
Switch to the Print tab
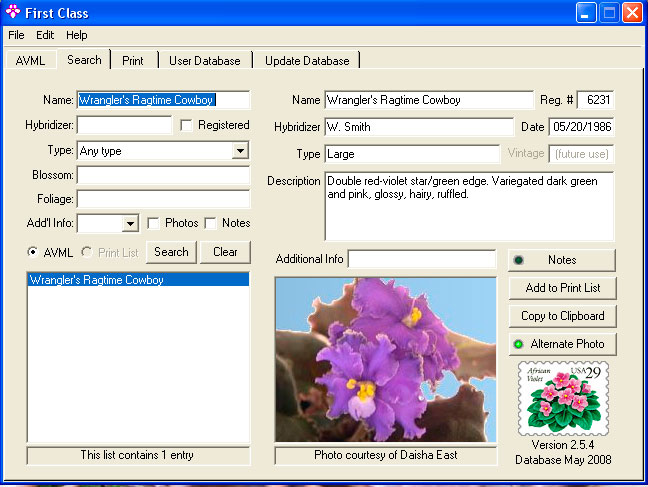click(133, 61)
